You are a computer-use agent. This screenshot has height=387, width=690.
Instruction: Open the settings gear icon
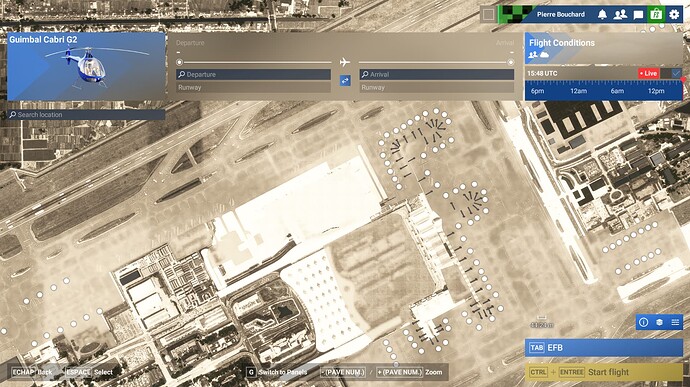[674, 15]
